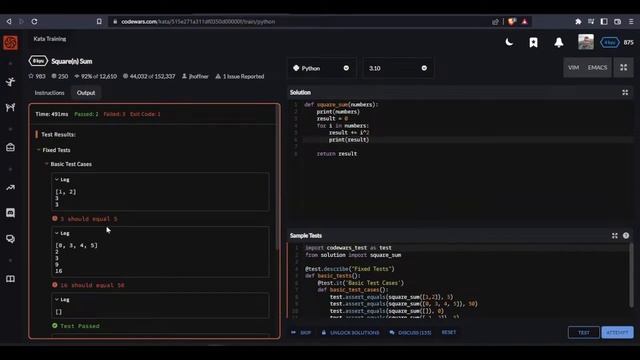Click the share icon in address bar

(495, 22)
